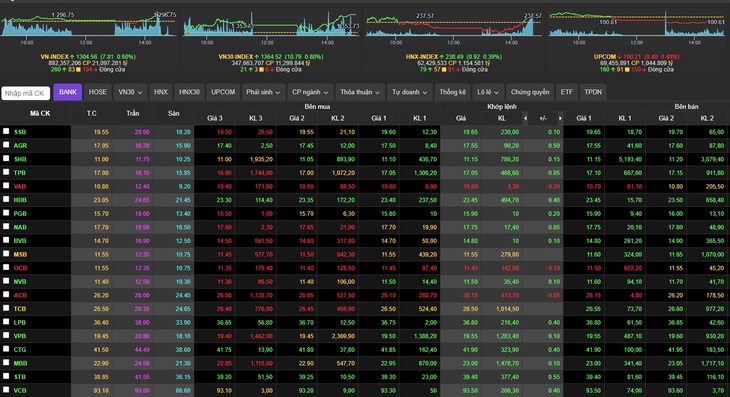The width and height of the screenshot is (730, 397).
Task: Open the VN30 dropdown
Action: point(130,92)
